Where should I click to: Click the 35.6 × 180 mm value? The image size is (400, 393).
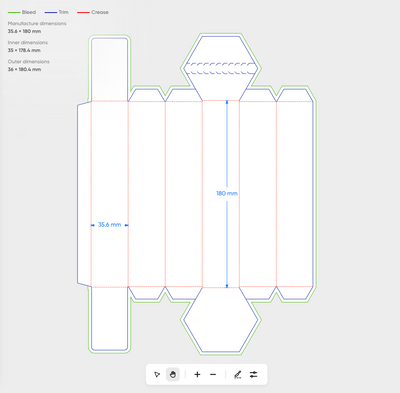pos(24,31)
